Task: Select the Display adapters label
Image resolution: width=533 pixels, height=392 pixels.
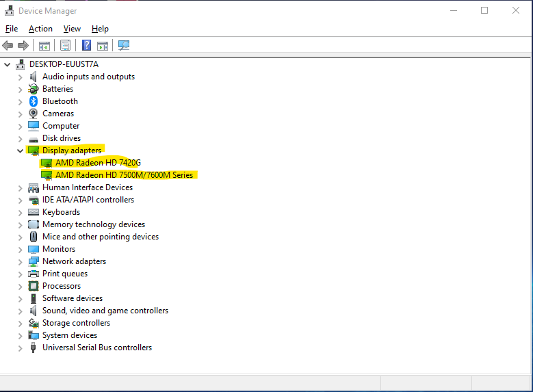Action: click(72, 151)
